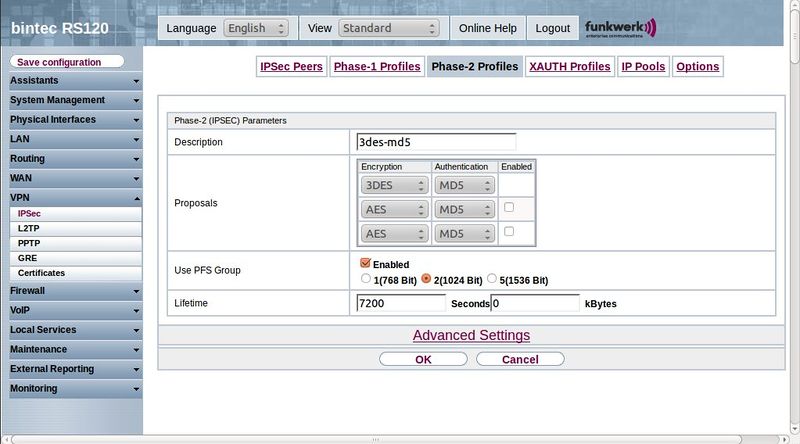
Task: Click the Lifetime seconds field
Action: click(x=401, y=303)
